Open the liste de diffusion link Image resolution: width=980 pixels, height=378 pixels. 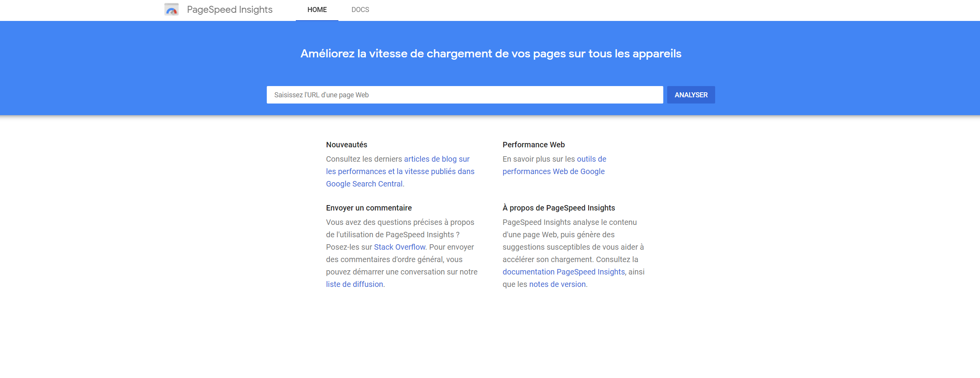[354, 284]
